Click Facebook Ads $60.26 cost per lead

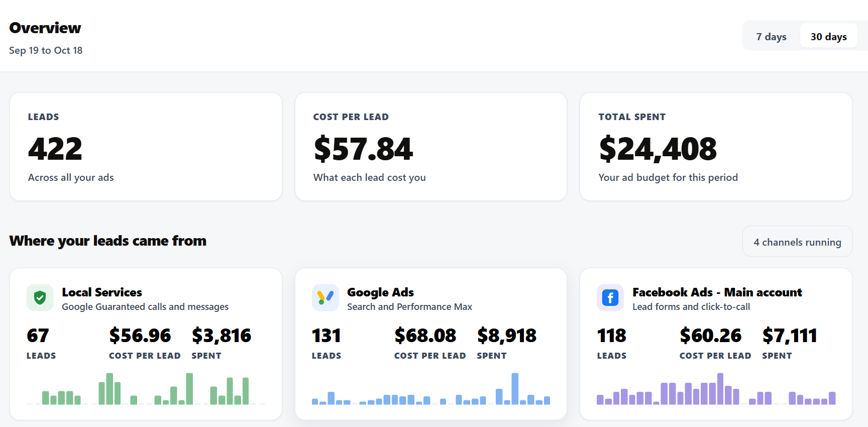pyautogui.click(x=711, y=336)
